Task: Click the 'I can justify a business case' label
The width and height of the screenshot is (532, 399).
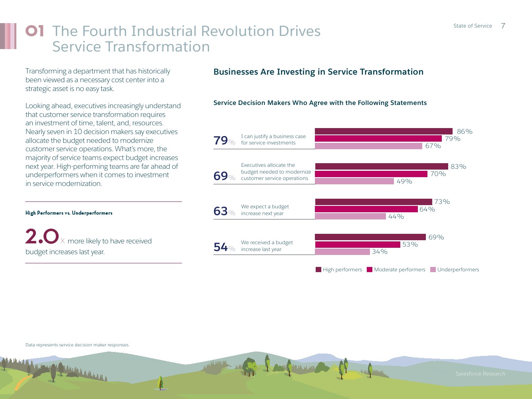Action: 273,140
